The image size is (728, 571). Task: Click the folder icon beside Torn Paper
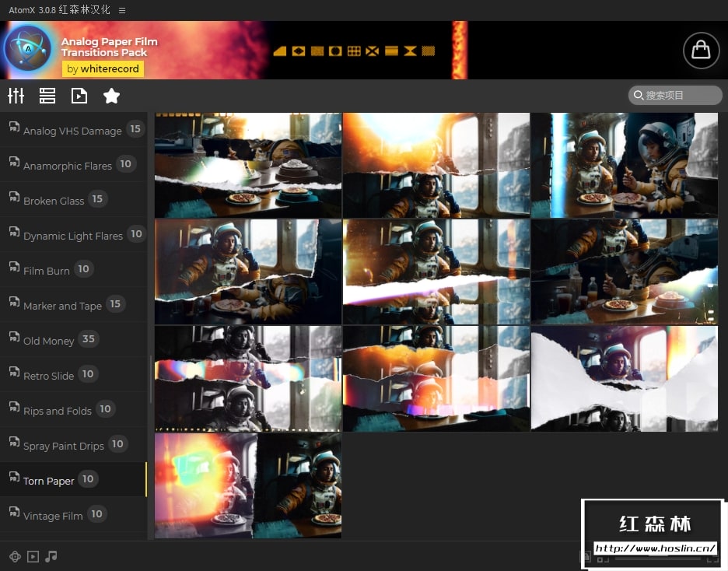point(15,476)
